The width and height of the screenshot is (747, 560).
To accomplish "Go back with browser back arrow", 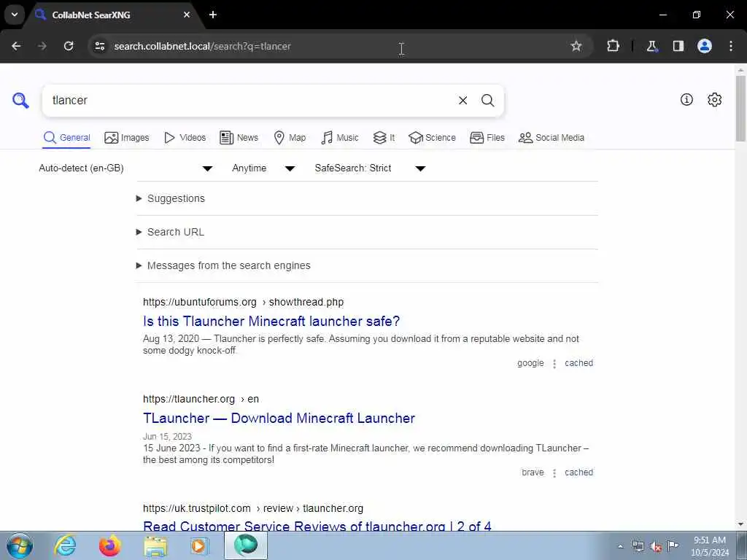I will (x=16, y=46).
